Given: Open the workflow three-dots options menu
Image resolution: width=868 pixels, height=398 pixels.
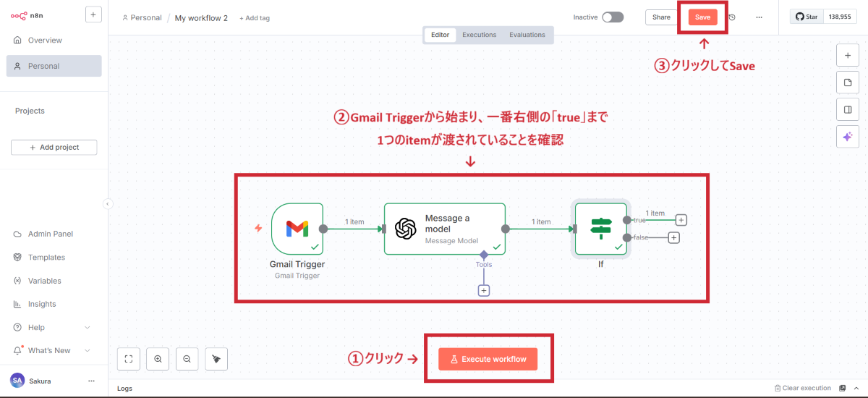Looking at the screenshot, I should 759,17.
